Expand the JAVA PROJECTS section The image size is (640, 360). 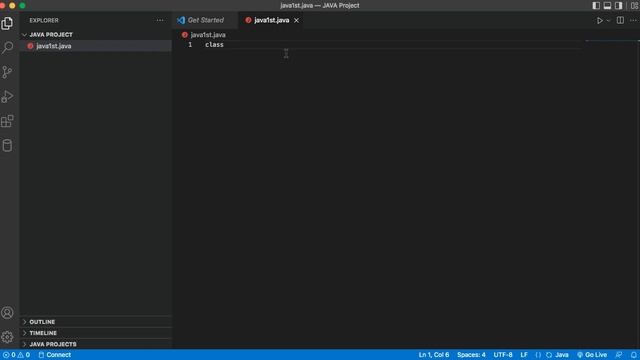[x=96, y=344]
